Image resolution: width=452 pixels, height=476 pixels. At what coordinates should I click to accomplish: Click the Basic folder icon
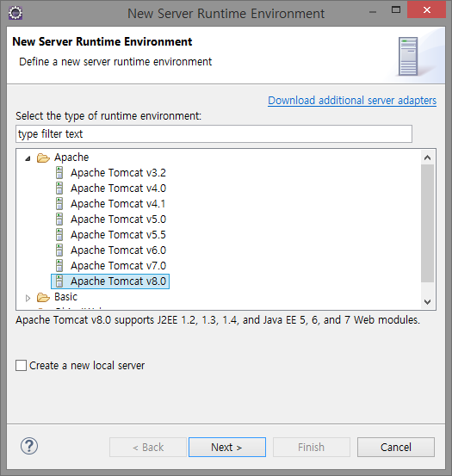coord(43,298)
